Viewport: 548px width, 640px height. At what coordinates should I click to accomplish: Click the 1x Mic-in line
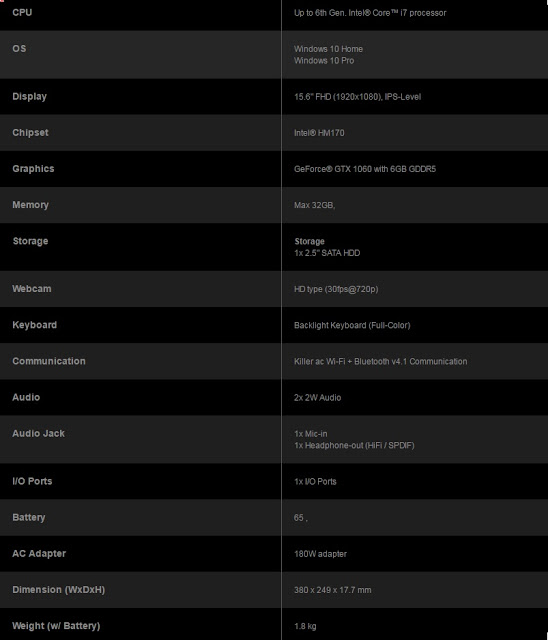311,434
